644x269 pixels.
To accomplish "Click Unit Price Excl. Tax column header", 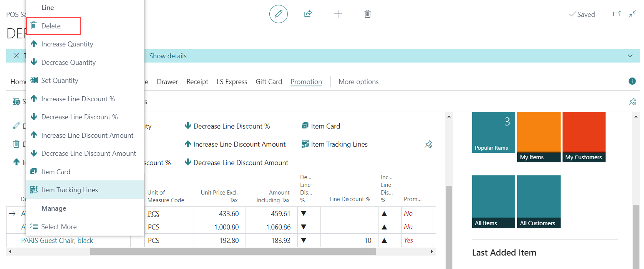I will (x=219, y=196).
